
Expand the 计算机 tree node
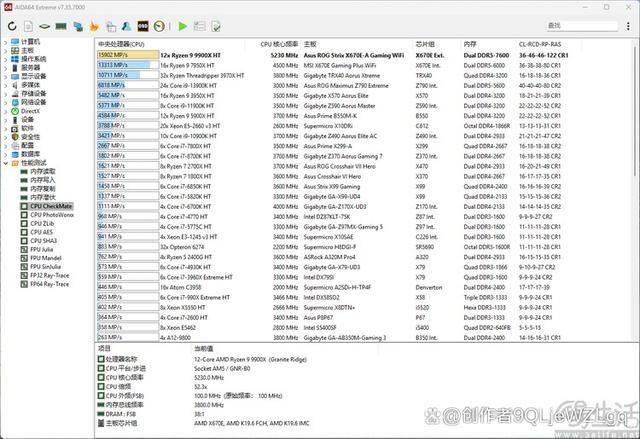tap(5, 43)
